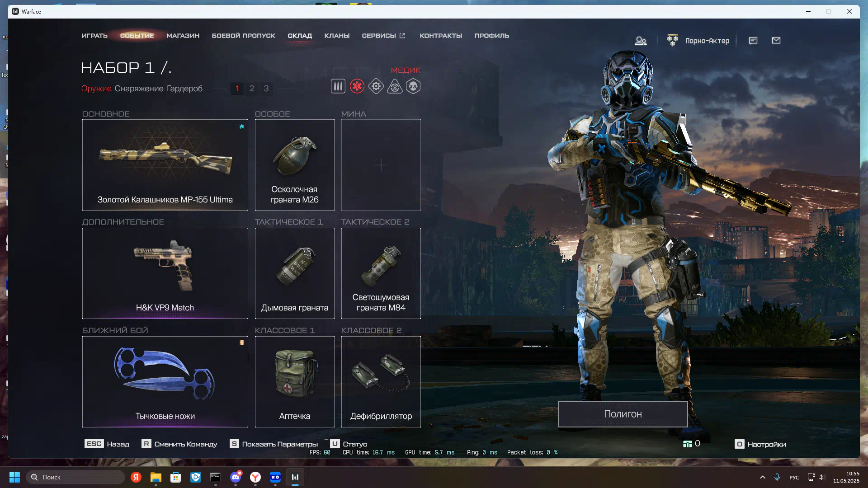The height and width of the screenshot is (488, 868).
Task: Click the Полигон button
Action: [623, 414]
